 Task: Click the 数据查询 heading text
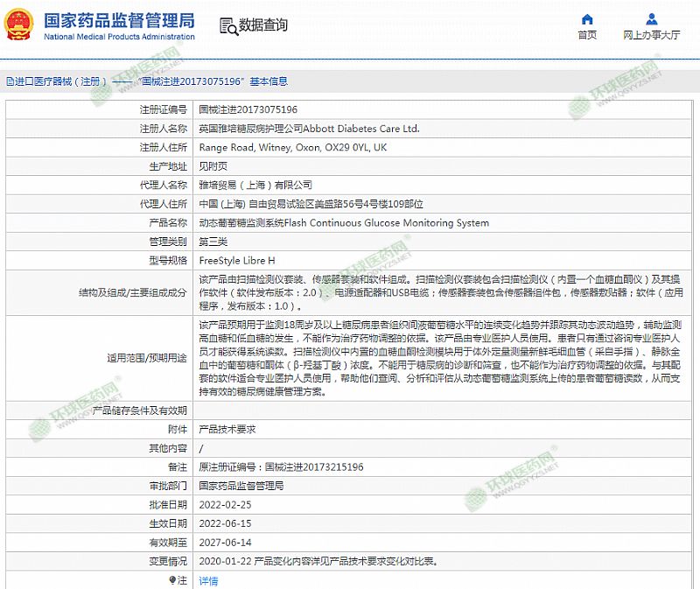[262, 25]
